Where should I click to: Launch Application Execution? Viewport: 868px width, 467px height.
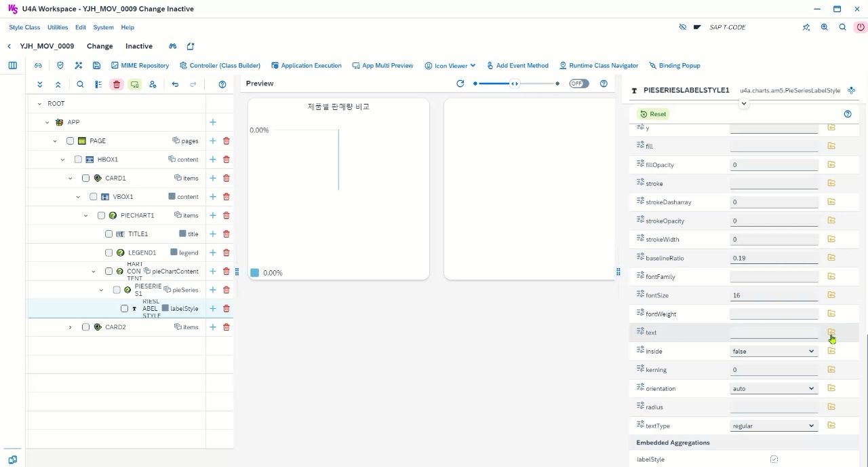[307, 66]
